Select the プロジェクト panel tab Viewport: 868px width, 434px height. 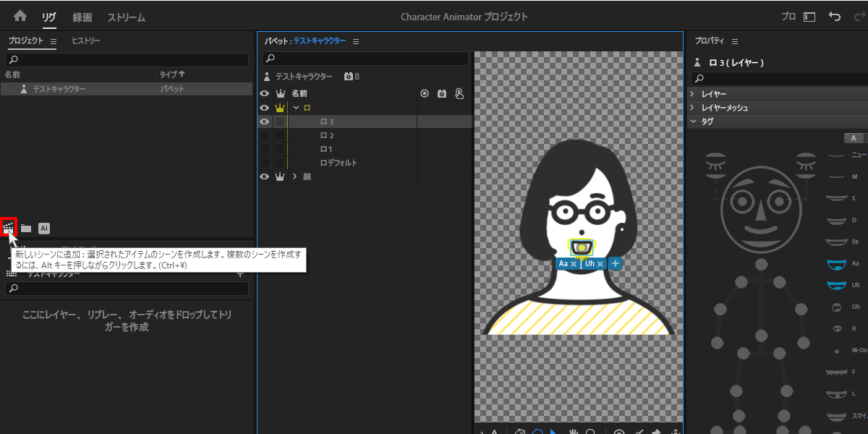26,41
